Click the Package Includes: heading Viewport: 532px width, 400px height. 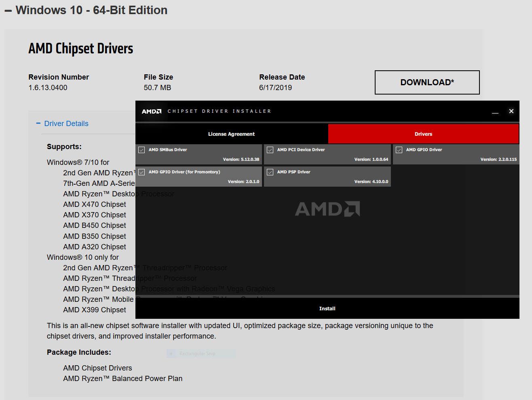click(79, 352)
